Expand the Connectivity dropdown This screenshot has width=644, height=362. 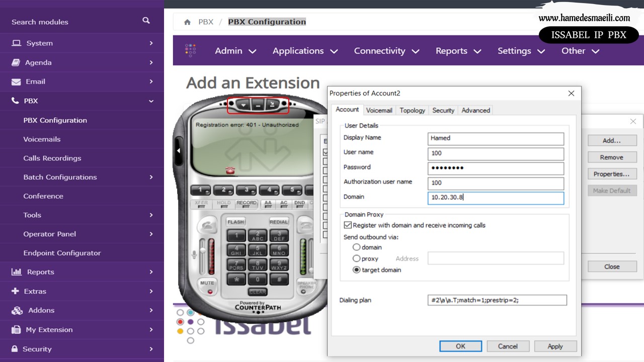tap(386, 51)
